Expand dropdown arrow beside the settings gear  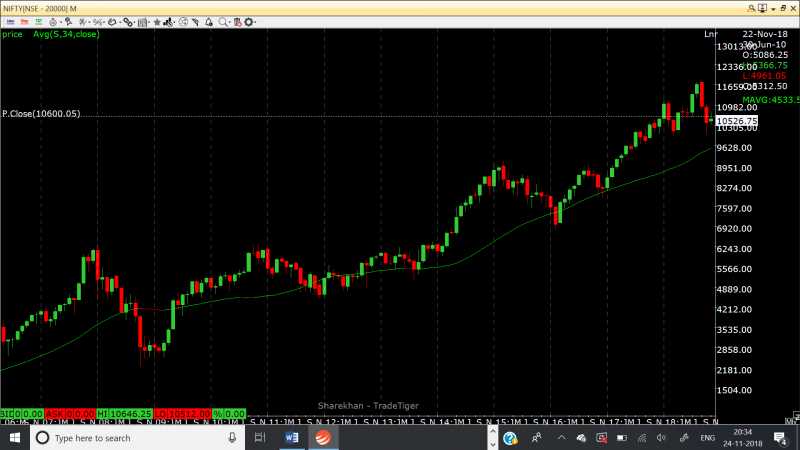pos(255,22)
